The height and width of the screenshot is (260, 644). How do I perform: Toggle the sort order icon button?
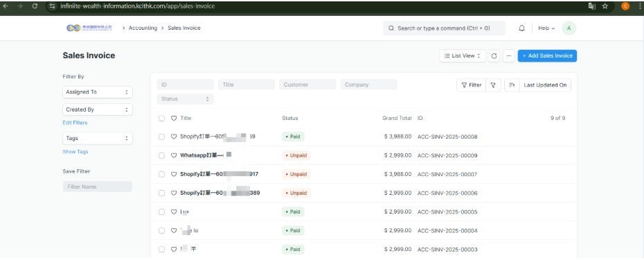coord(512,85)
